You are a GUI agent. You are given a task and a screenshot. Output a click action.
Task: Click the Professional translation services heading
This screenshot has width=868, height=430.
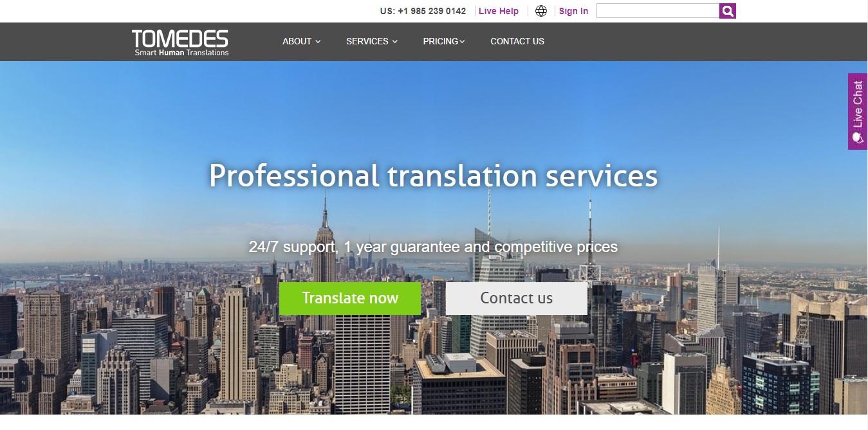[433, 175]
